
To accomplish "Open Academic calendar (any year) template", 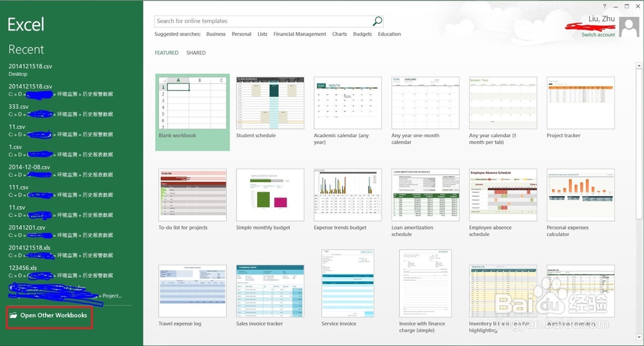I will coord(348,111).
